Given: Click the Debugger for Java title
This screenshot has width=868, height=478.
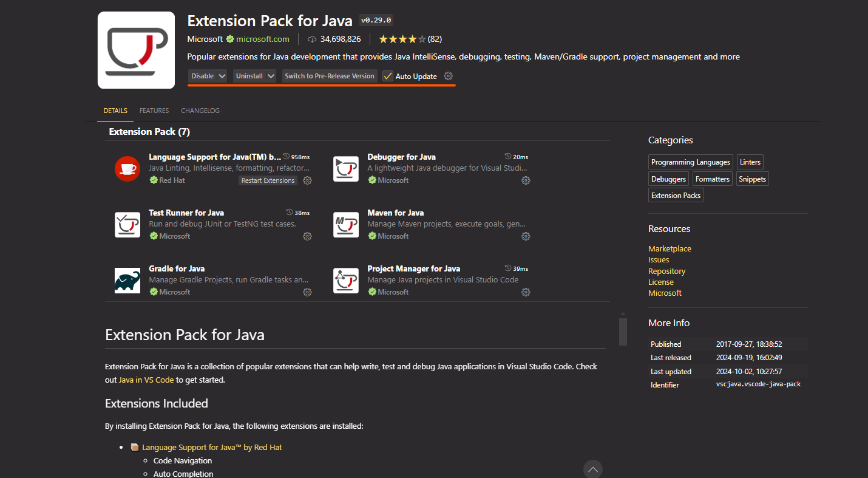Looking at the screenshot, I should [401, 157].
